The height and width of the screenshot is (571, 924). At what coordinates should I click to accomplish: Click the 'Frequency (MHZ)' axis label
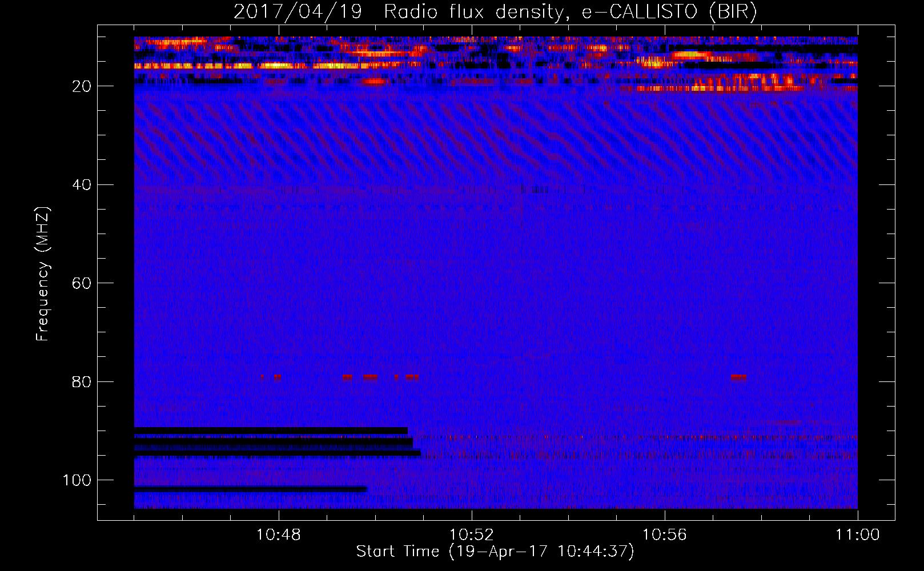[43, 274]
